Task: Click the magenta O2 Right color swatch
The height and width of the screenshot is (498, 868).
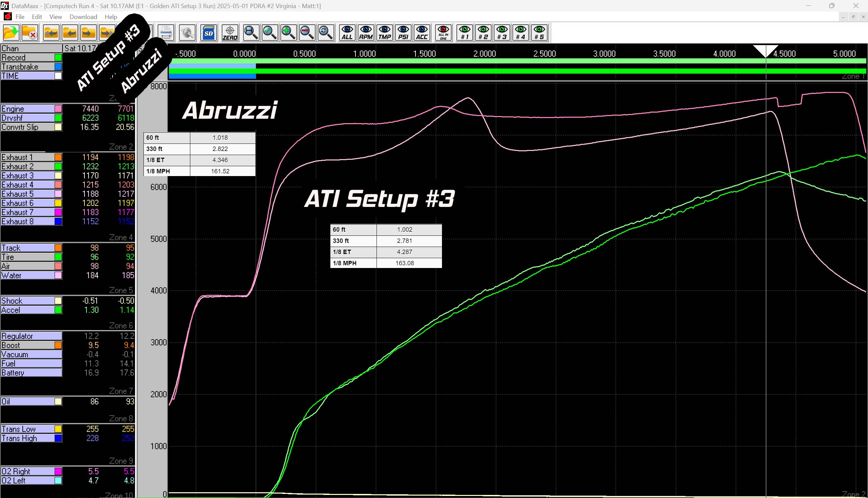Action: [58, 472]
